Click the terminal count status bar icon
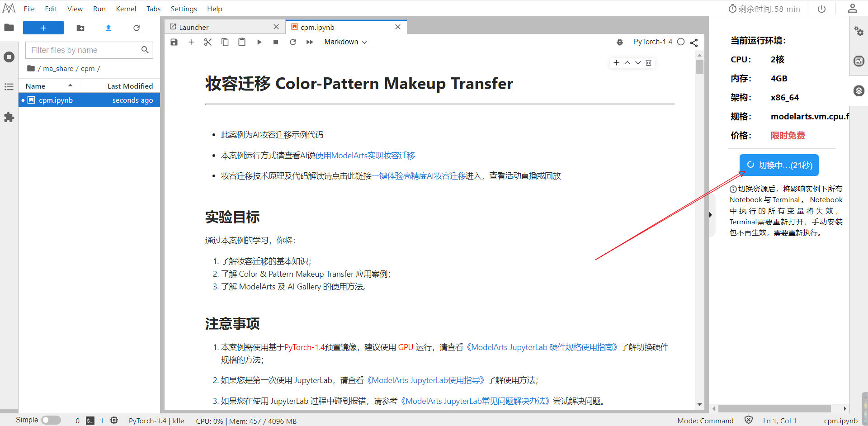 point(90,421)
